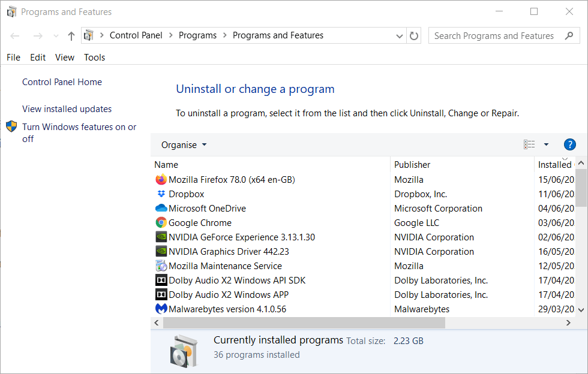Click the Dropbox, Inc. publisher cell
The height and width of the screenshot is (374, 588).
point(421,194)
